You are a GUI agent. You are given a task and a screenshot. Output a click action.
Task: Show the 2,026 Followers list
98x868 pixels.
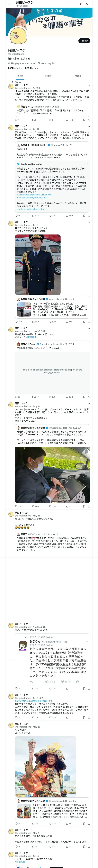[x=32, y=68]
